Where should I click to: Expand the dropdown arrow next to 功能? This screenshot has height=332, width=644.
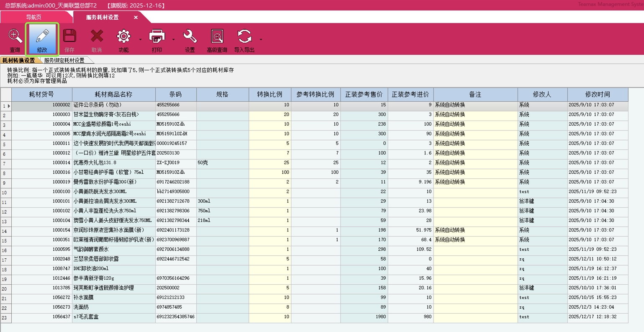[x=140, y=40]
